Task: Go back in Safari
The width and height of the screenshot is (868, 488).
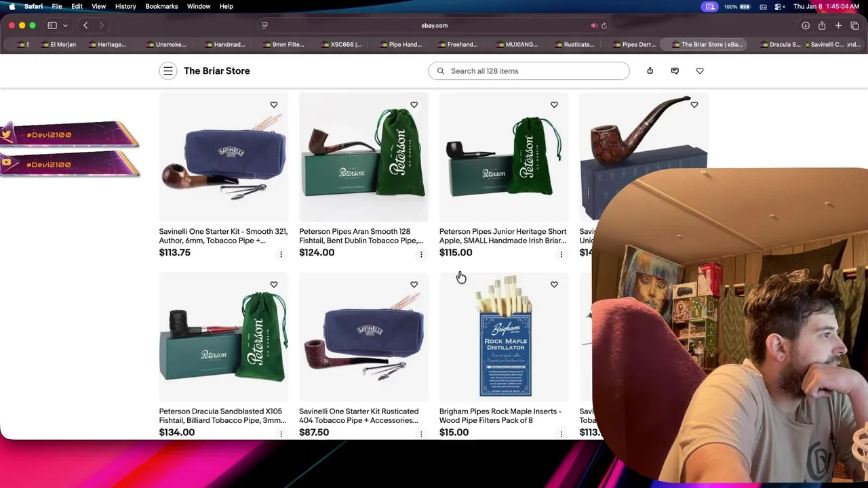Action: (x=85, y=26)
